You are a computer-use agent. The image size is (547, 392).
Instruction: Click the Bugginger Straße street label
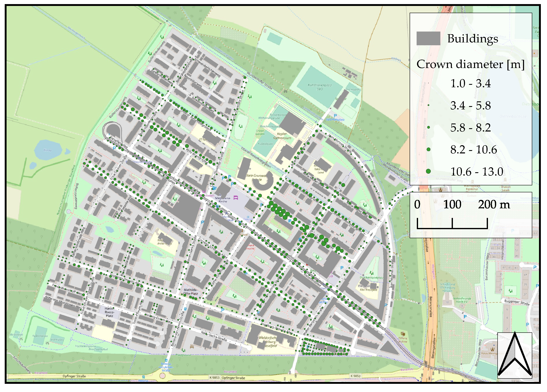(x=517, y=302)
